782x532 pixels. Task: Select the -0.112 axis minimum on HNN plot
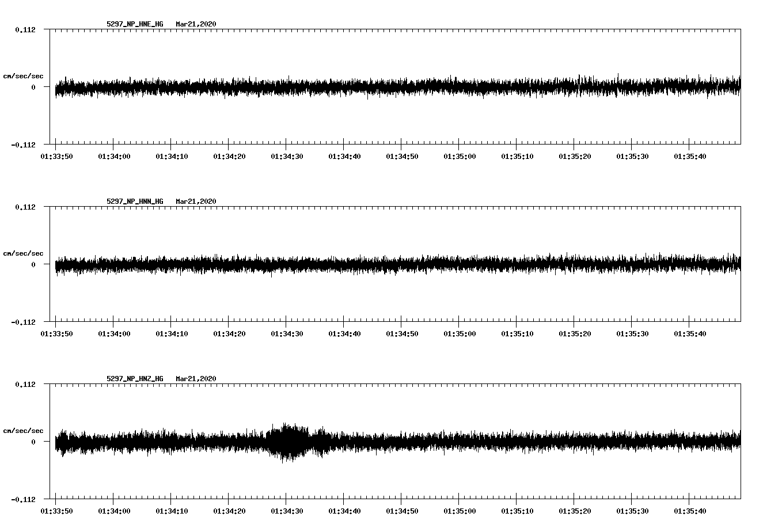coord(22,322)
